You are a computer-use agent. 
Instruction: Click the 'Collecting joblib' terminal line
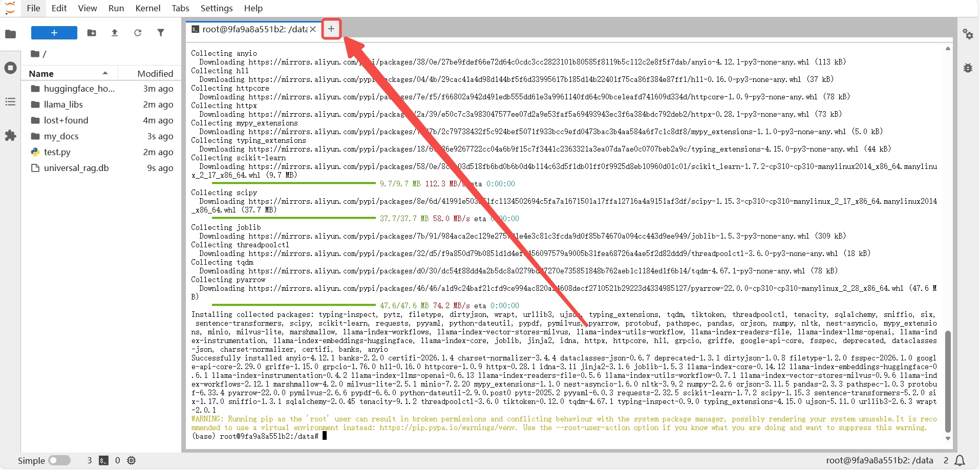point(226,227)
